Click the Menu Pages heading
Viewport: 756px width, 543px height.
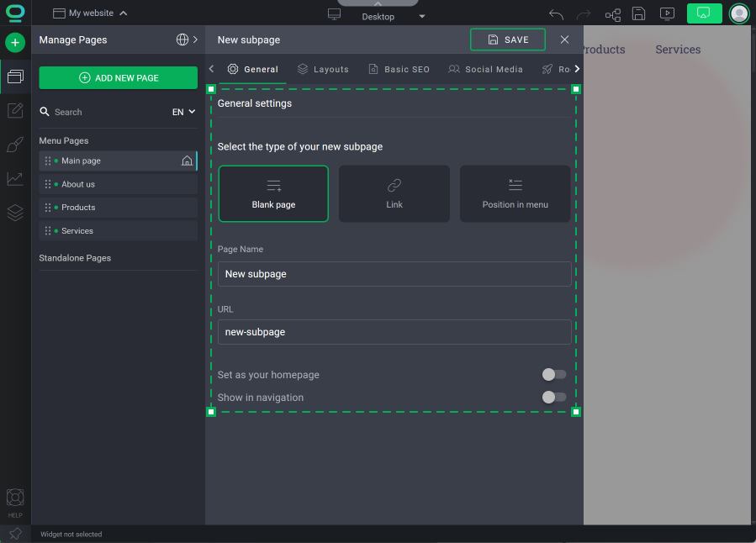[x=64, y=140]
